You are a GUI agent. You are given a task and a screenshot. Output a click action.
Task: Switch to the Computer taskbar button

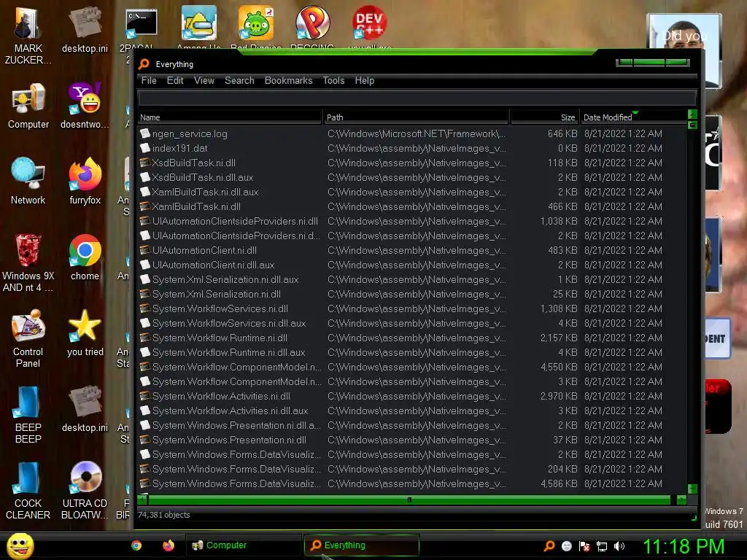click(242, 545)
